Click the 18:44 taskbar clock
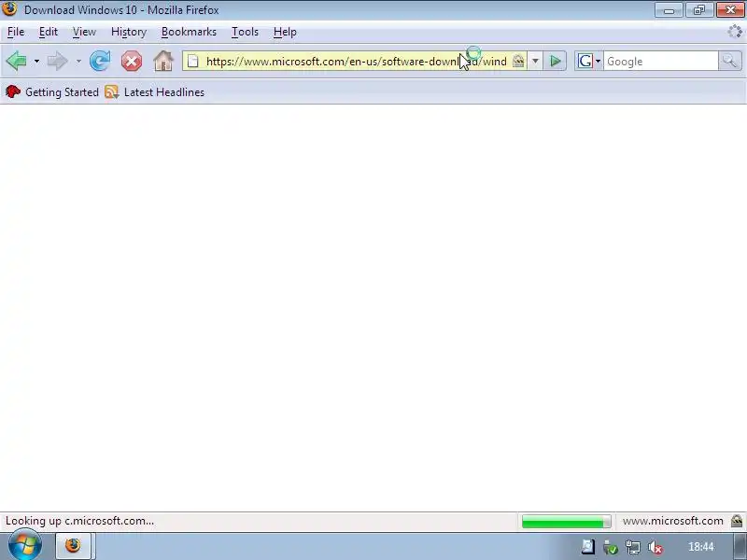This screenshot has height=560, width=747. pyautogui.click(x=701, y=547)
